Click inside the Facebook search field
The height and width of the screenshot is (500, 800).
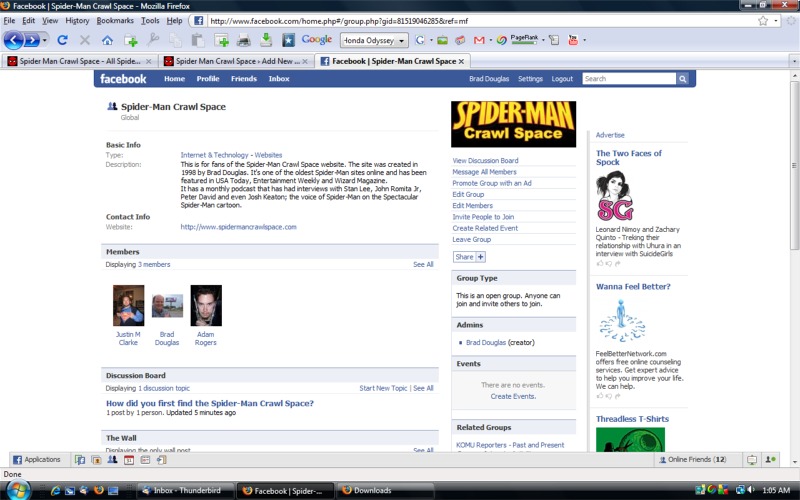[627, 78]
